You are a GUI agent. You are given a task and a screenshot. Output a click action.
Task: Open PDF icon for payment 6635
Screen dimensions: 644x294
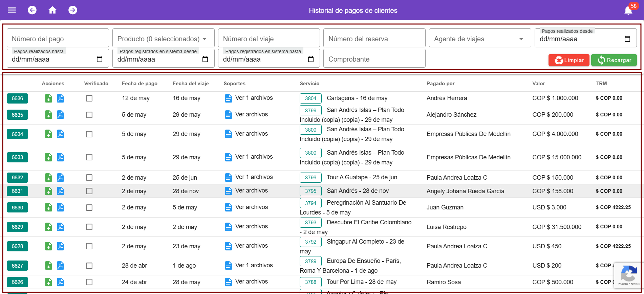click(x=61, y=115)
